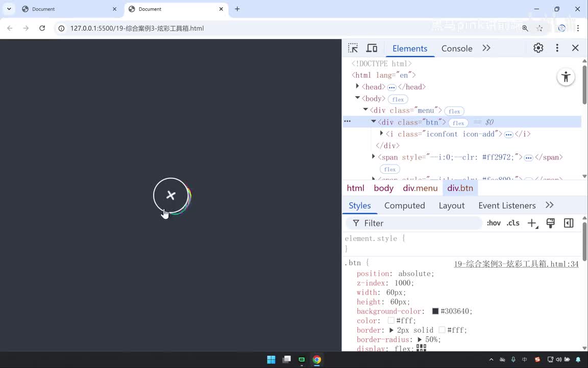Screen dimensions: 588x368
Task: Toggle the flex badge beside div.menu
Action: click(454, 111)
